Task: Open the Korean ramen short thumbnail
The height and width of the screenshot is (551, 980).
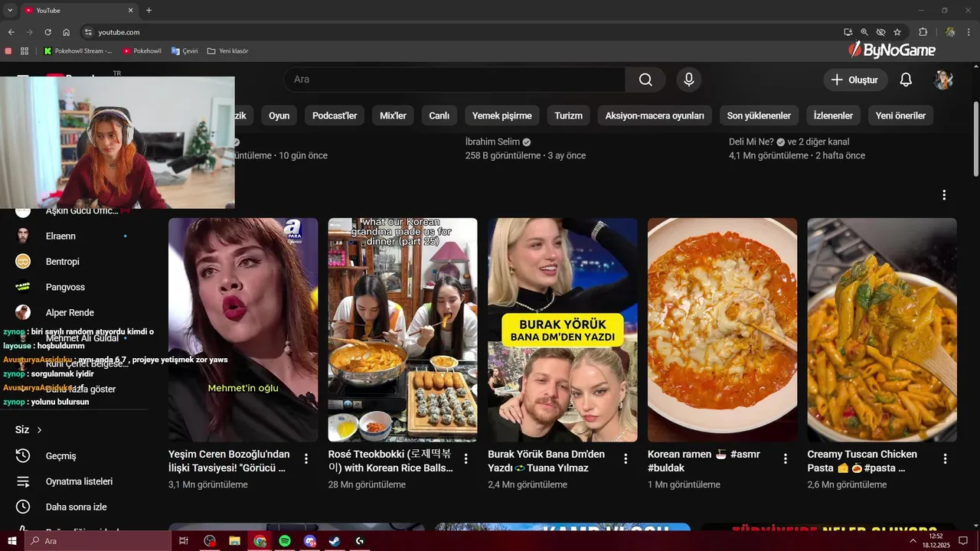Action: [722, 330]
